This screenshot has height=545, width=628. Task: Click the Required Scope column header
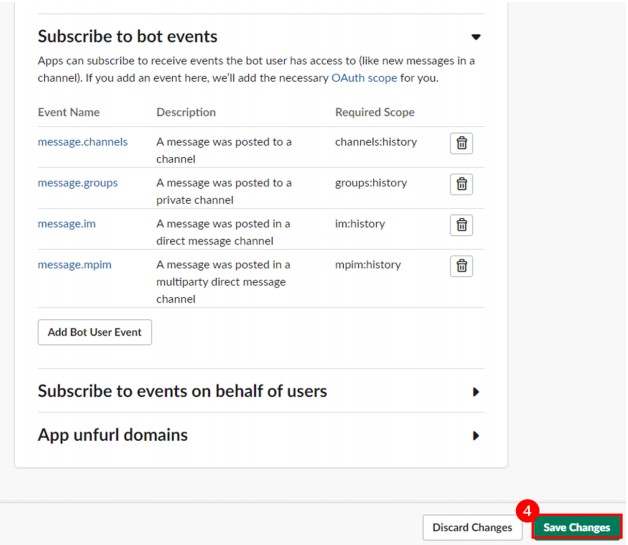(374, 112)
